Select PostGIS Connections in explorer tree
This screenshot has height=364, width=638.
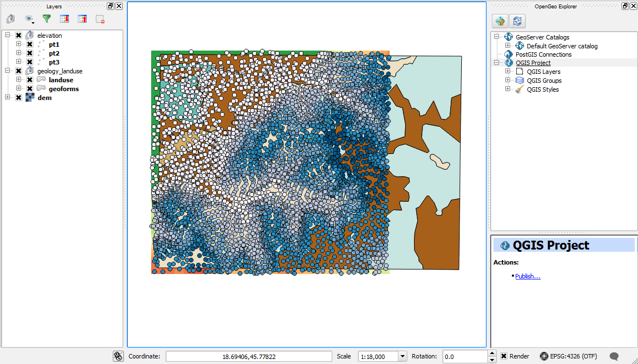(543, 54)
